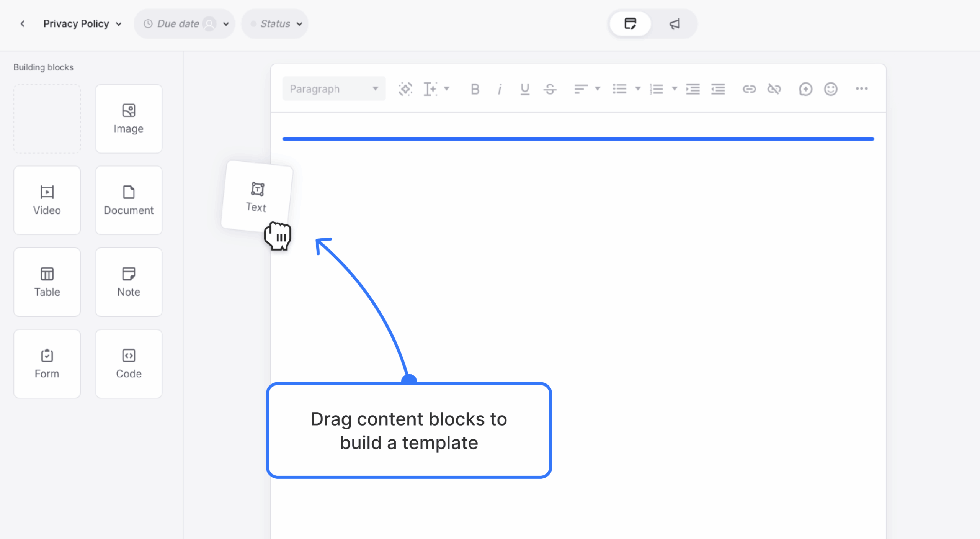Click the add comment icon
This screenshot has width=980, height=539.
pos(805,89)
